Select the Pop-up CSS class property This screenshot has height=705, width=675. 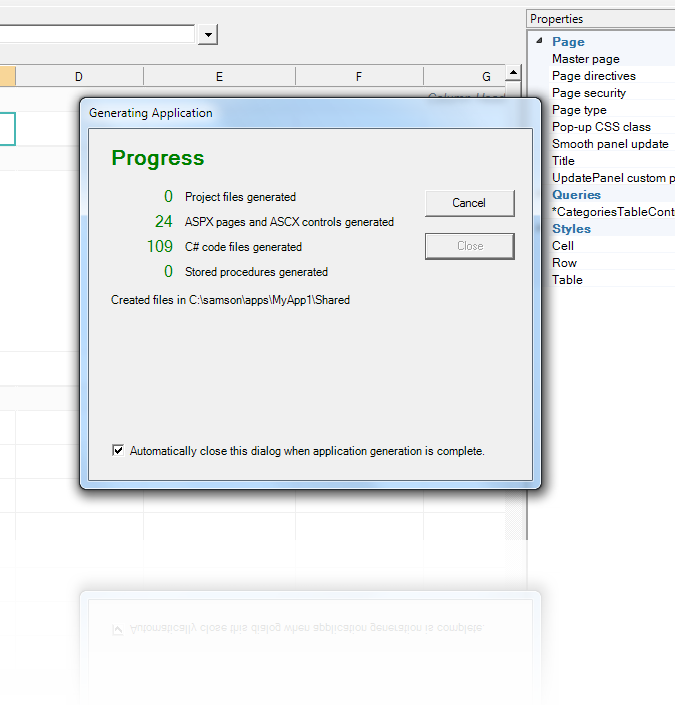[x=601, y=127]
